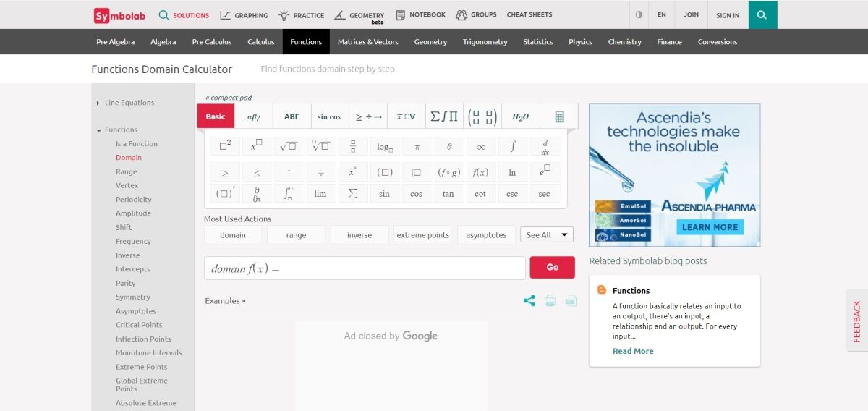Click the print icon above results
The width and height of the screenshot is (868, 411).
pyautogui.click(x=550, y=300)
